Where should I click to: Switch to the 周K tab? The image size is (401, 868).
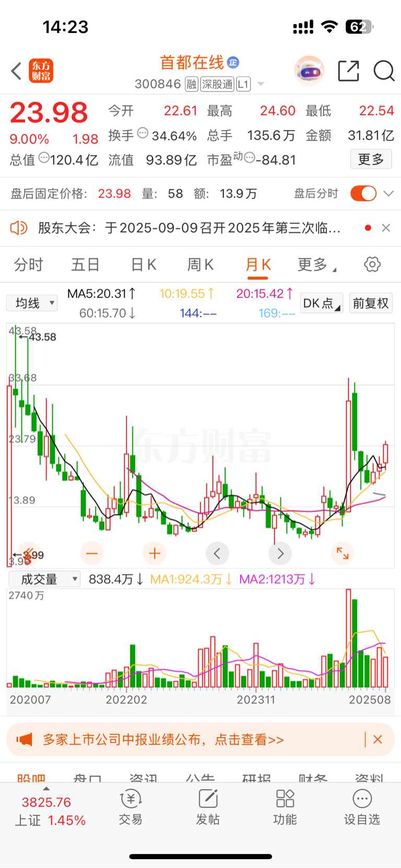pyautogui.click(x=200, y=265)
